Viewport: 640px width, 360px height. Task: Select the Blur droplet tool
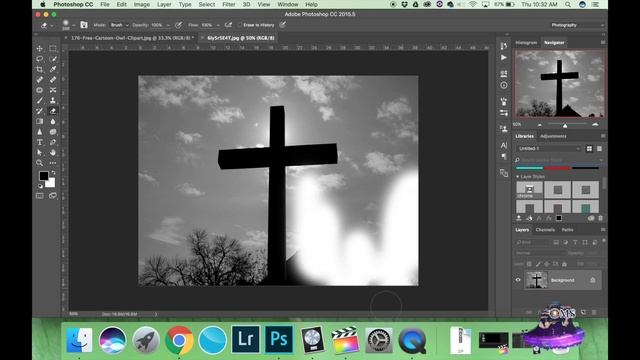tap(53, 121)
